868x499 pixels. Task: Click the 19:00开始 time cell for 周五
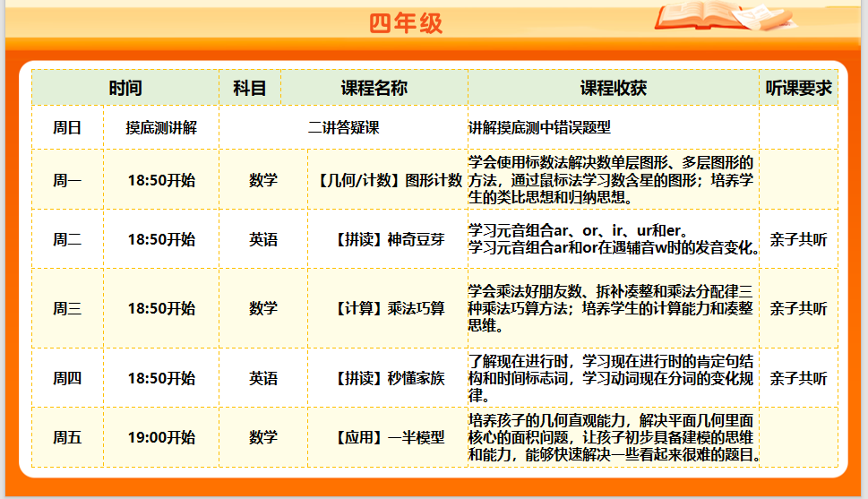pos(161,438)
